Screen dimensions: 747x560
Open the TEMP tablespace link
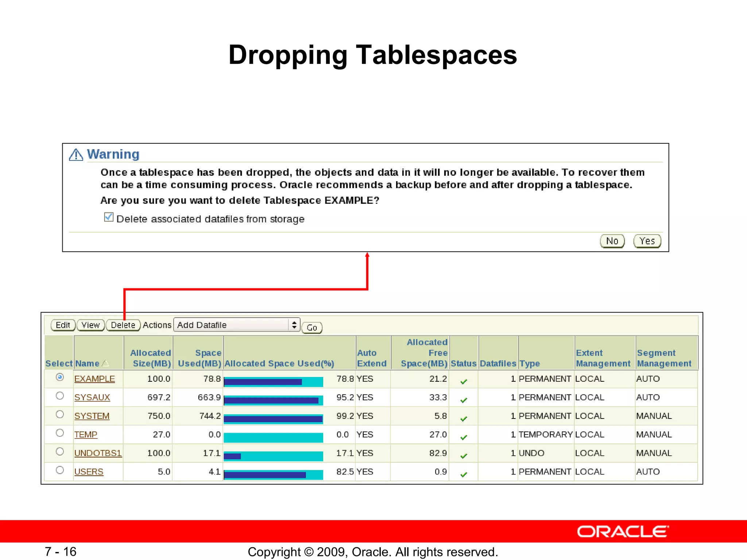tap(86, 435)
